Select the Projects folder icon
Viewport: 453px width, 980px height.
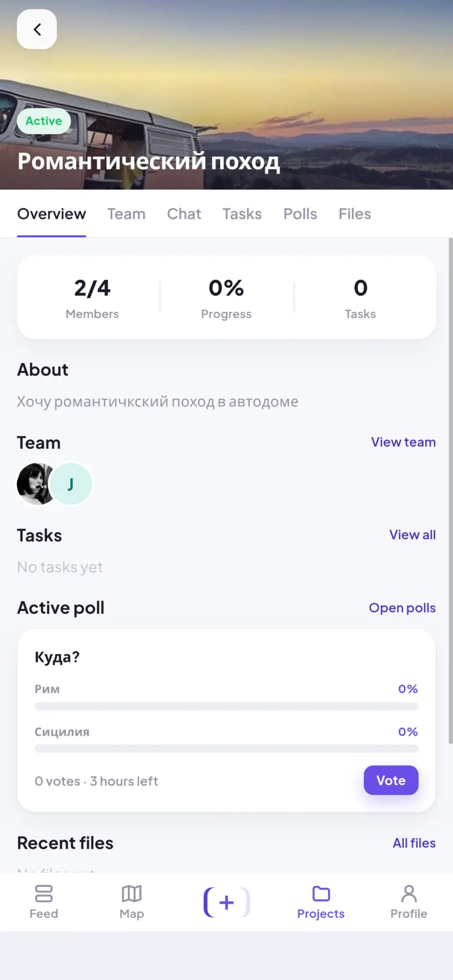click(321, 893)
